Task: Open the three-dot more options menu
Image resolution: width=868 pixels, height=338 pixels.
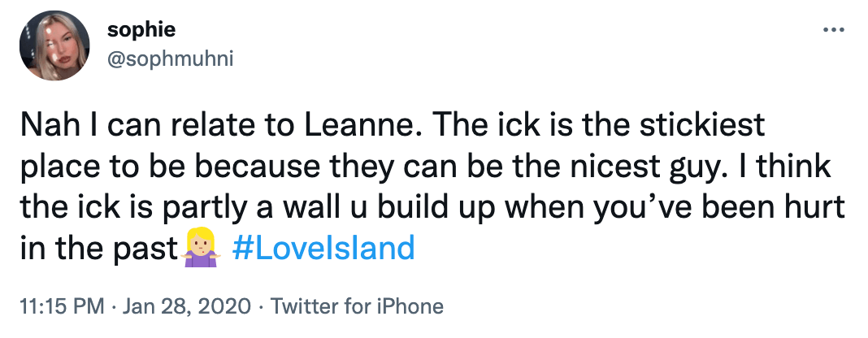Action: click(x=835, y=30)
